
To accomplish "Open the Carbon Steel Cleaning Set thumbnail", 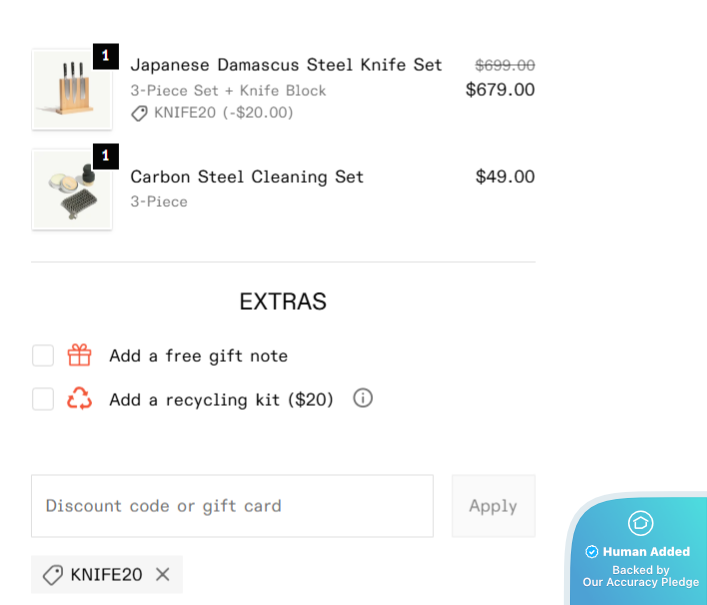I will (72, 189).
